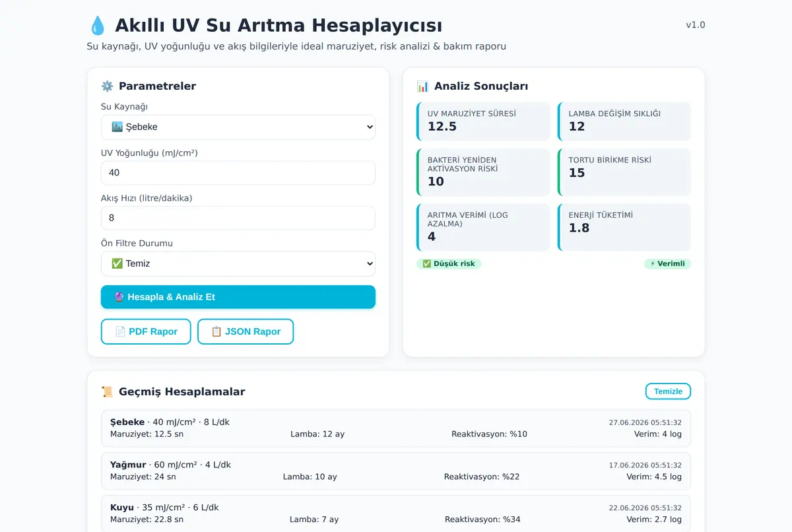Open the Şebeke 40 mJ/cm² history entry

[x=396, y=428]
